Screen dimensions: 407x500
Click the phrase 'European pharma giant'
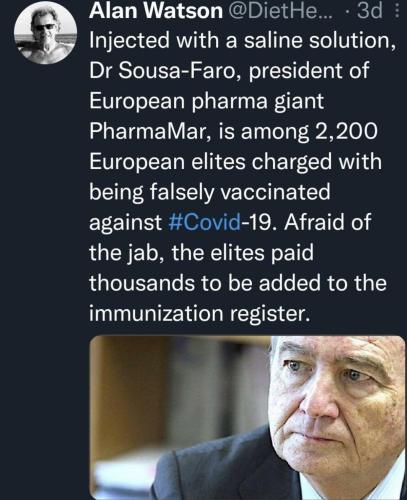click(206, 101)
